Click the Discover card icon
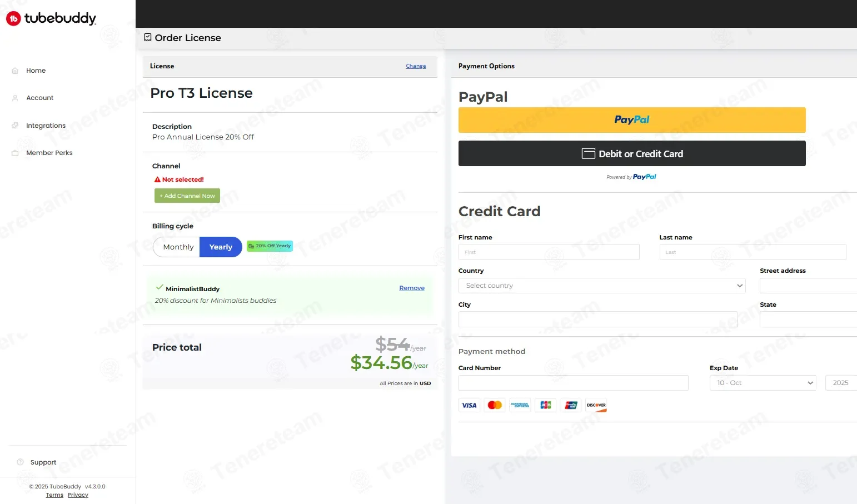The height and width of the screenshot is (504, 857). click(596, 405)
